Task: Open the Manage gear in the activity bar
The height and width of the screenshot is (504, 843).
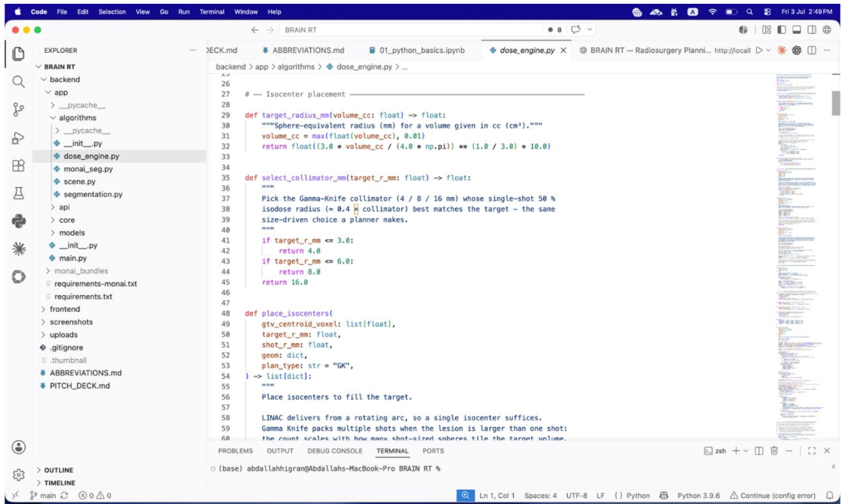Action: pyautogui.click(x=18, y=475)
